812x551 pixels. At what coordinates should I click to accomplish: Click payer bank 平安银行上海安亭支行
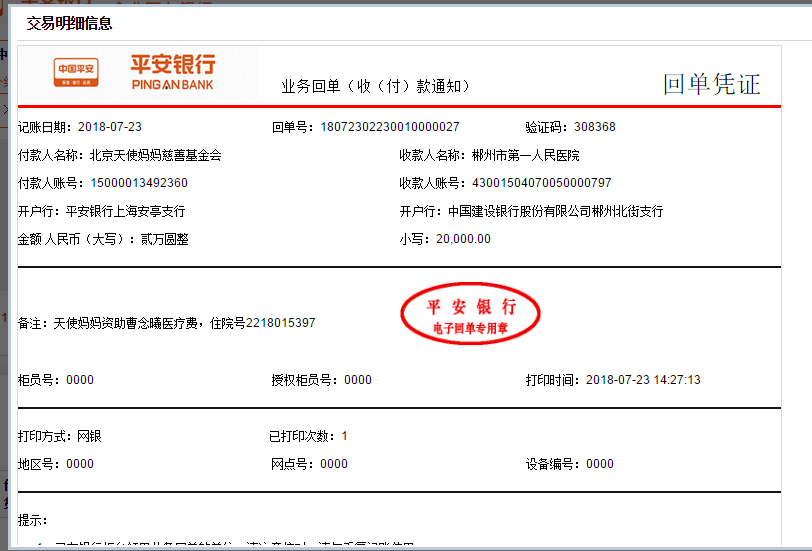[x=125, y=211]
